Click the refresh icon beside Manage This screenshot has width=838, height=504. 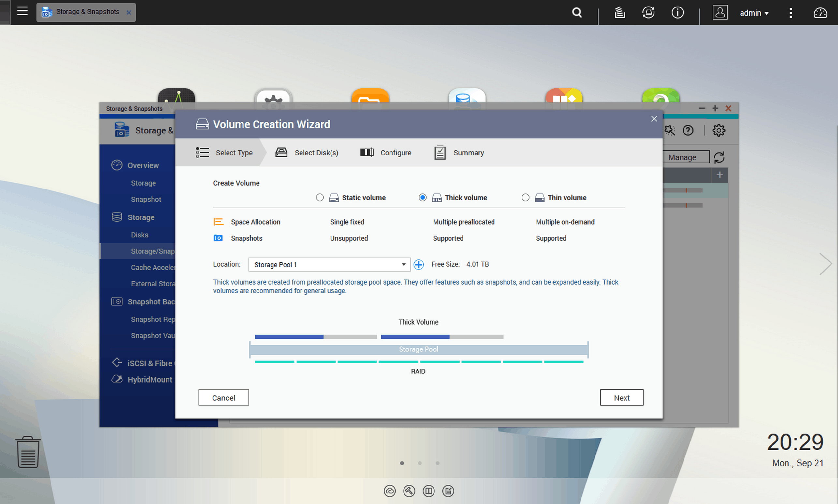pos(719,157)
